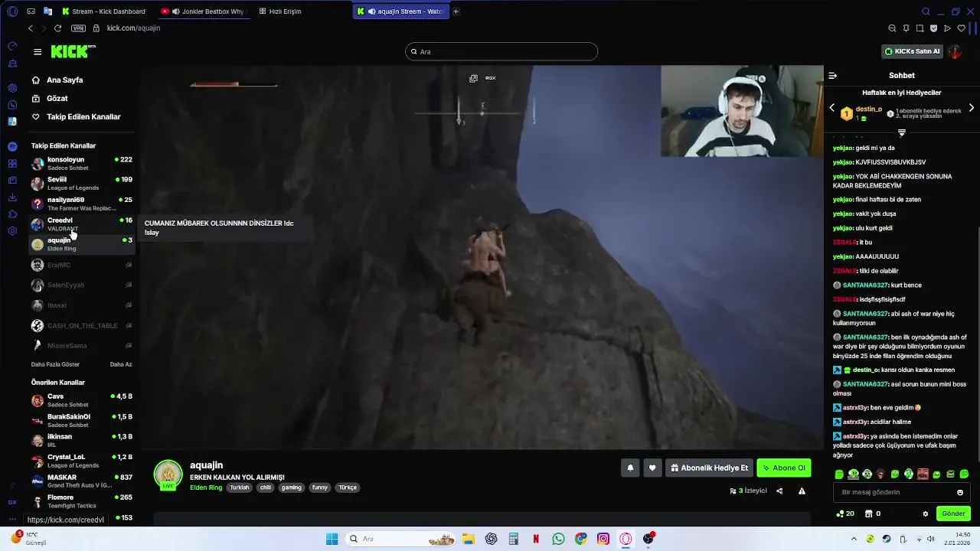
Task: Switch to Jonkler Beatbox YouTube tab
Action: [205, 11]
